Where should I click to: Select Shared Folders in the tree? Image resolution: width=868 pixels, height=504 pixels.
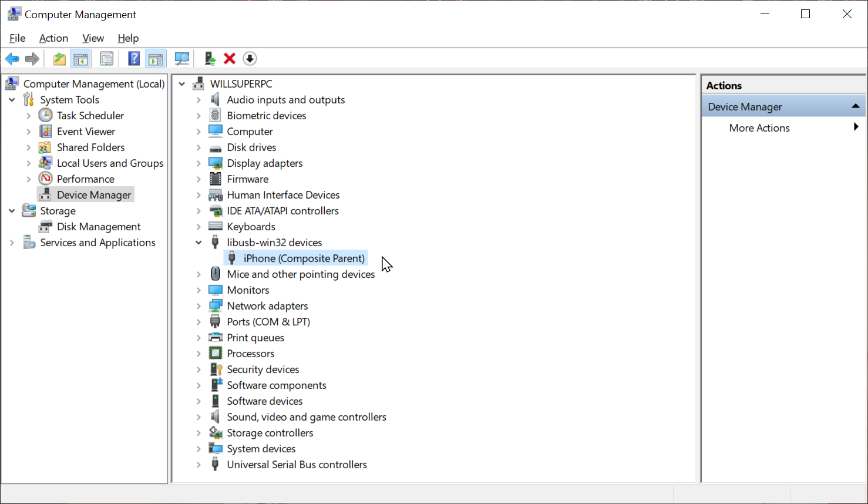[90, 147]
